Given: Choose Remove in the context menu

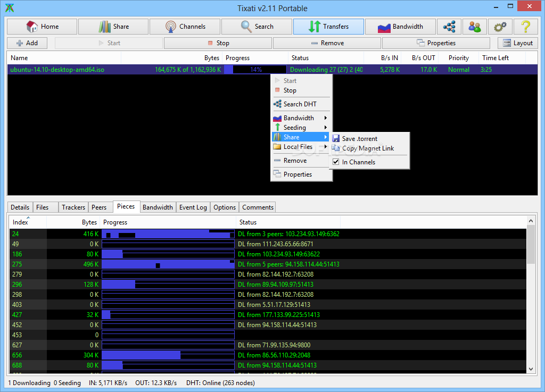Looking at the screenshot, I should point(301,161).
